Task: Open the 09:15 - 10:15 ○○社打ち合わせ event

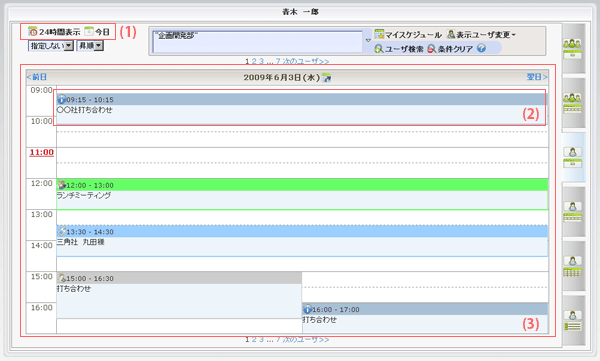Action: 302,109
